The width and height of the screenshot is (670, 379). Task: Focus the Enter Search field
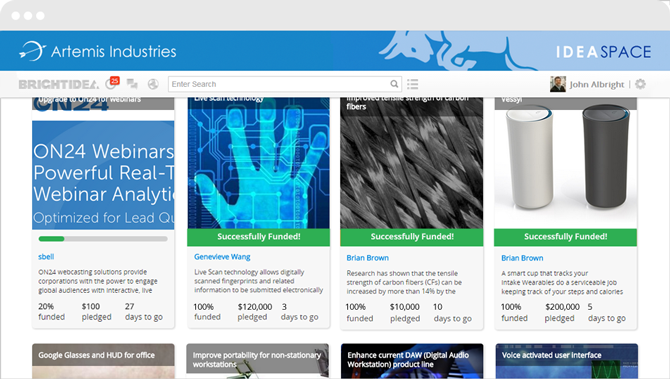[285, 84]
